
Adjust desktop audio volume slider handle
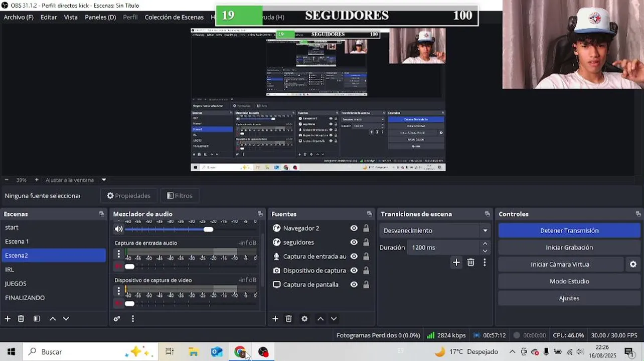pyautogui.click(x=208, y=229)
